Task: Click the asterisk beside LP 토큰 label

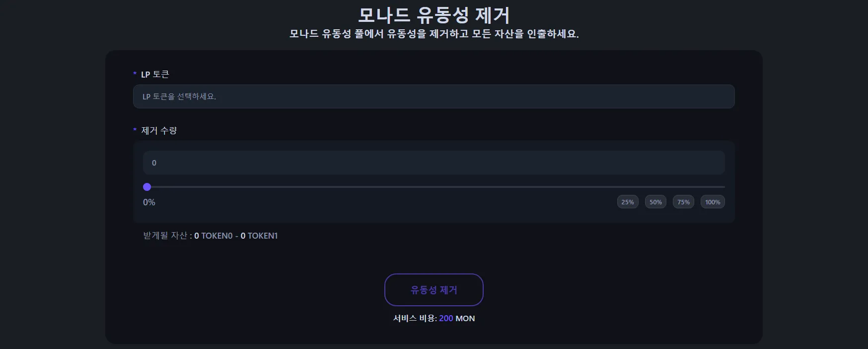Action: [x=135, y=74]
